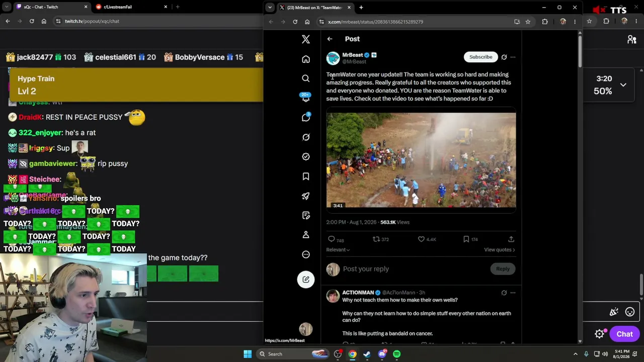Open the Twitch community users icon
Screen dimensions: 644x362
pos(632,40)
